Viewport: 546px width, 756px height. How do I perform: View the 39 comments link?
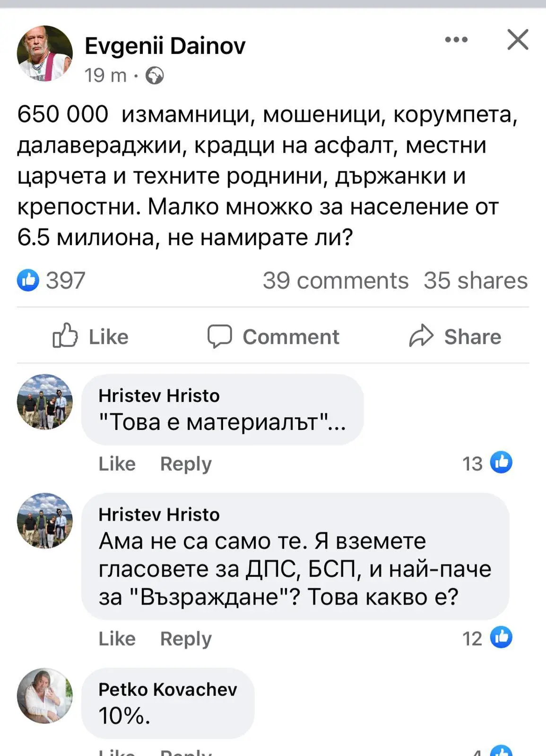coord(336,281)
